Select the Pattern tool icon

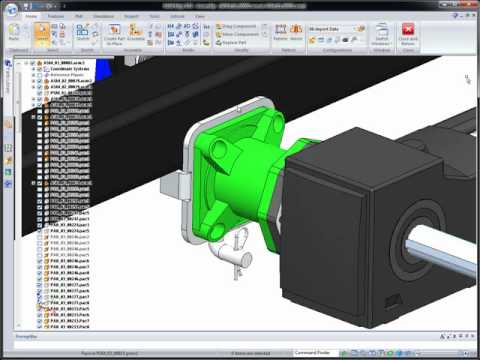280,32
